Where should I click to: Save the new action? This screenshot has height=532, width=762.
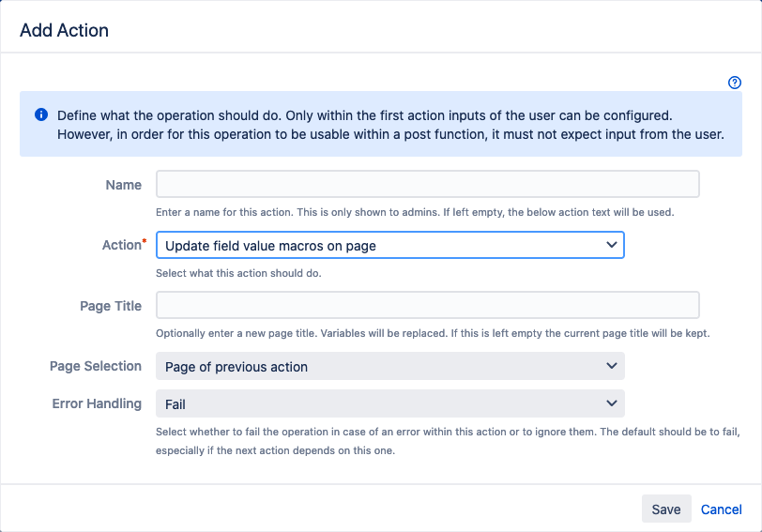665,509
